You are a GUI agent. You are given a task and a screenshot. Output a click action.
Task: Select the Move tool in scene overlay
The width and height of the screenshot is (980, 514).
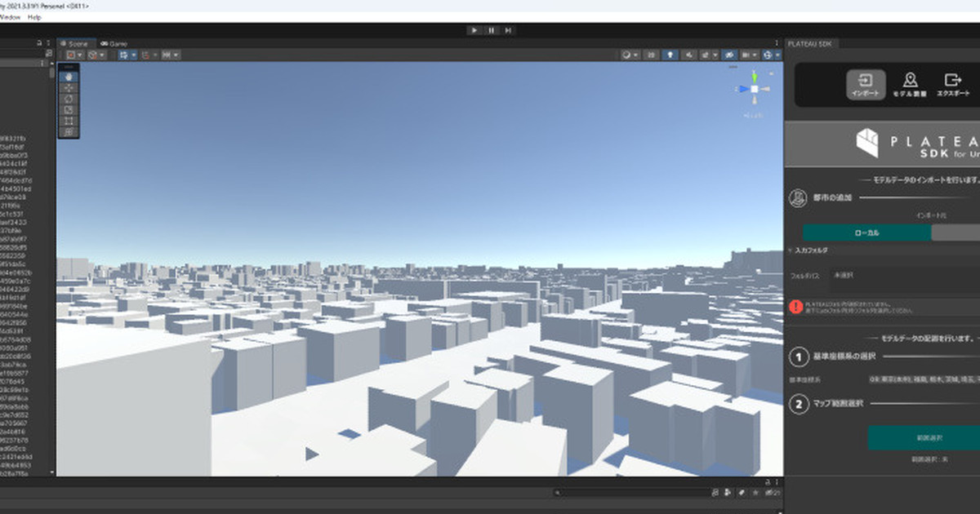click(69, 87)
